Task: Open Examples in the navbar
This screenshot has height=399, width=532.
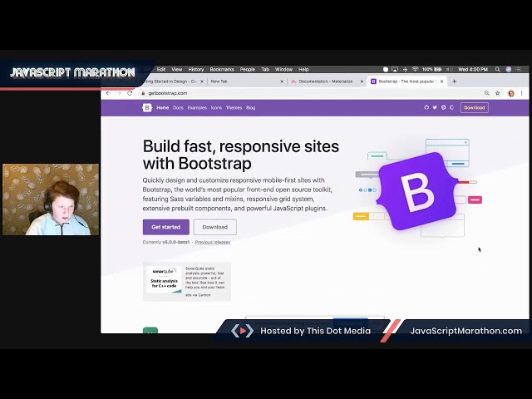Action: [197, 107]
